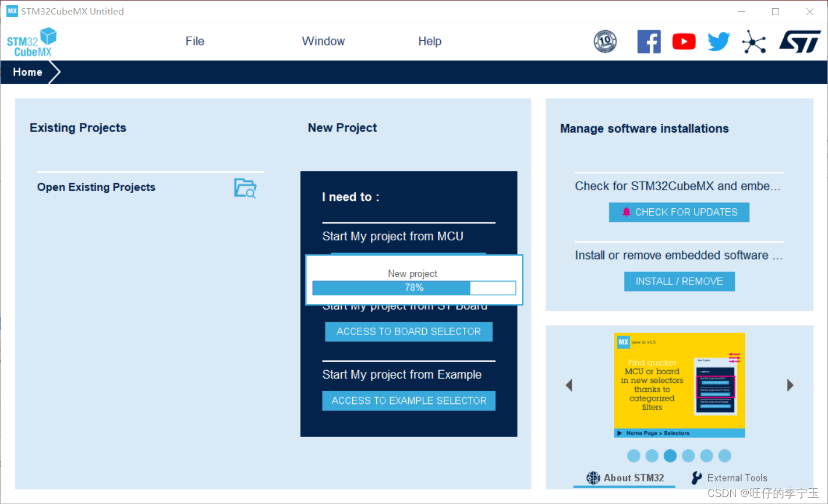Click Check for STM32CubeMX and embe... text
This screenshot has height=504, width=828.
678,186
